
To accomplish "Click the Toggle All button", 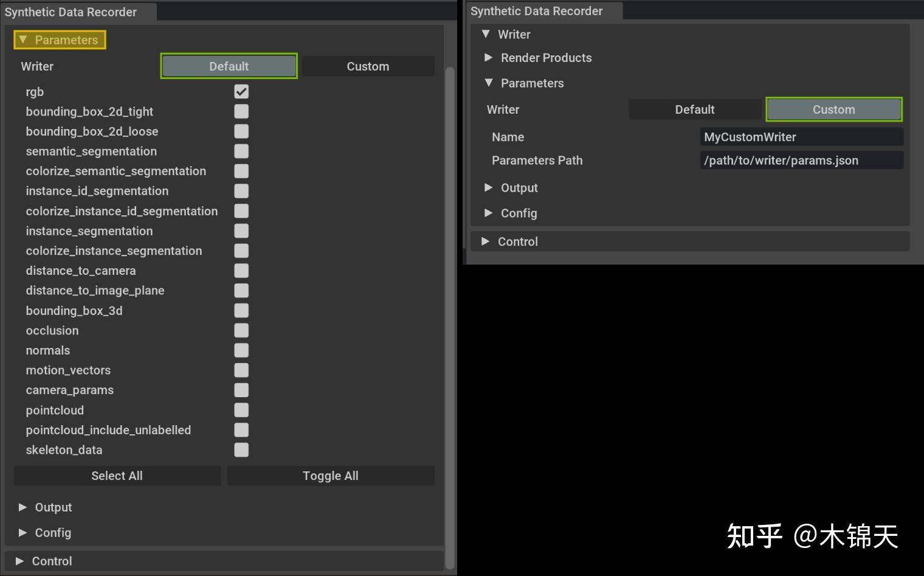I will (x=330, y=476).
